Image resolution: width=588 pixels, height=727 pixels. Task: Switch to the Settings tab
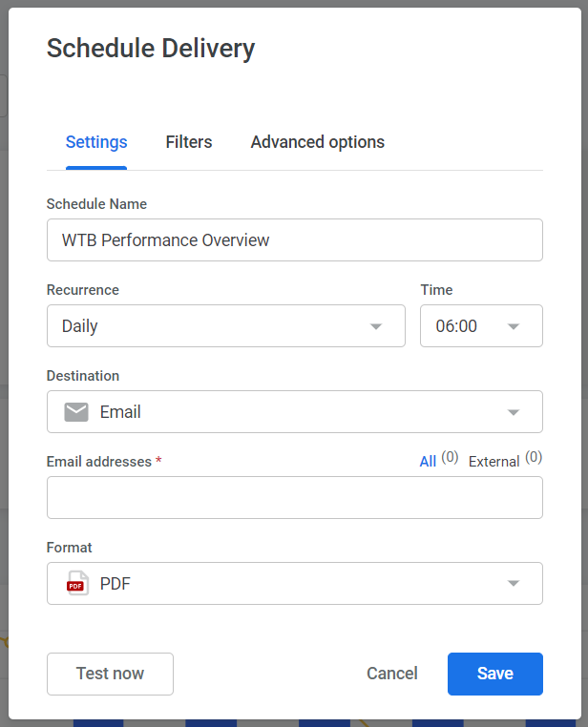click(96, 142)
